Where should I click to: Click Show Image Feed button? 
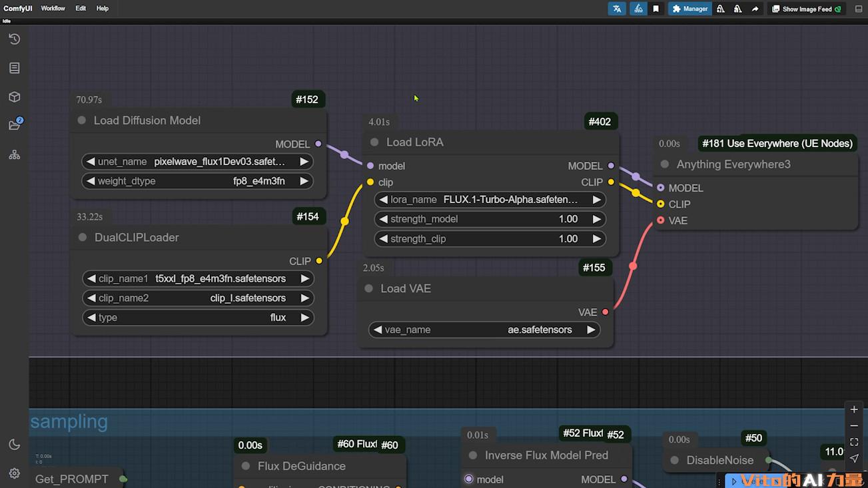coord(806,9)
